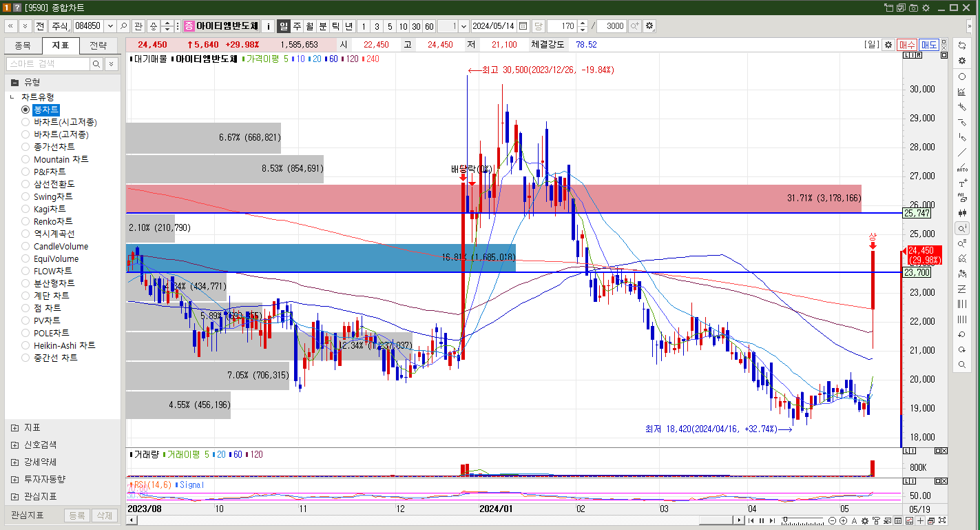Open smart search dropdown arrow in sidebar
The height and width of the screenshot is (530, 980).
(x=112, y=63)
